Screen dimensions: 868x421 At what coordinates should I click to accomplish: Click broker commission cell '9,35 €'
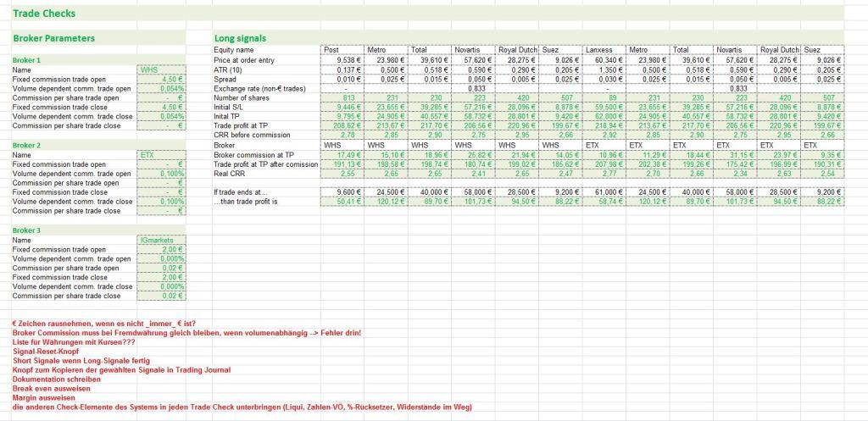pyautogui.click(x=822, y=155)
